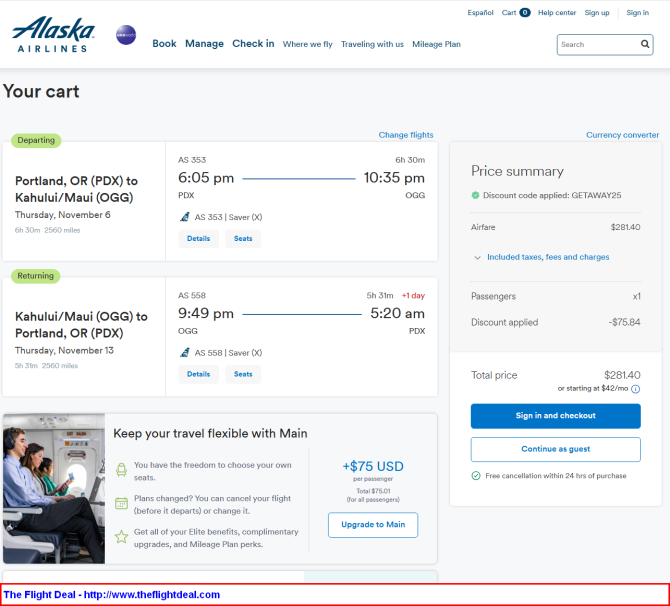Click Keep your travel flexible with Main heading
670x606 pixels.
(x=210, y=433)
